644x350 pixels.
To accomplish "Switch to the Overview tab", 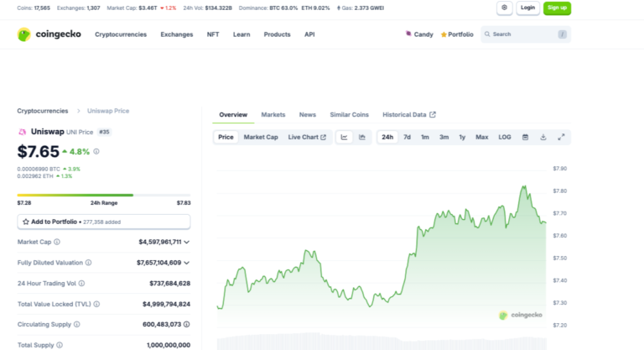I will [x=233, y=115].
